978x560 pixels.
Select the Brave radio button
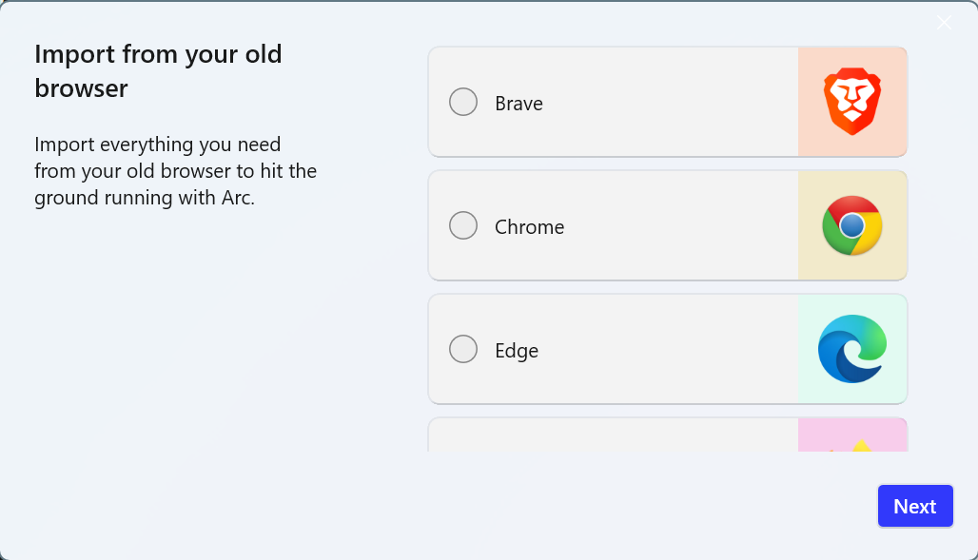463,102
